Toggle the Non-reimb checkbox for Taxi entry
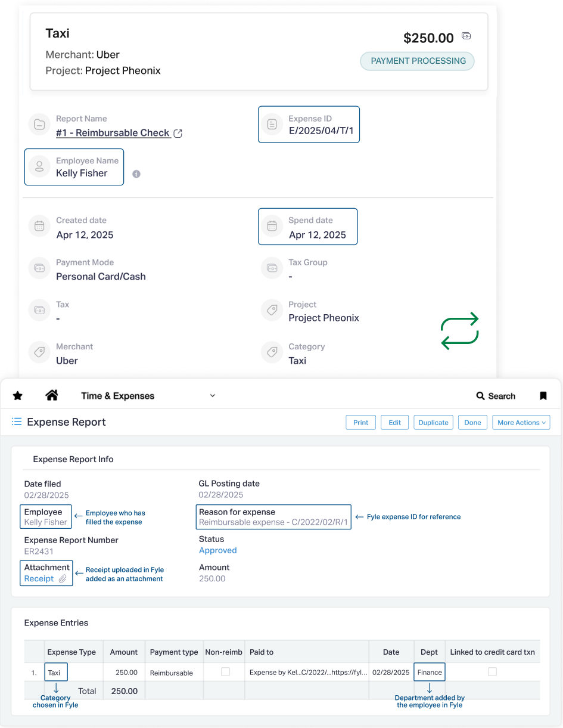 point(225,672)
